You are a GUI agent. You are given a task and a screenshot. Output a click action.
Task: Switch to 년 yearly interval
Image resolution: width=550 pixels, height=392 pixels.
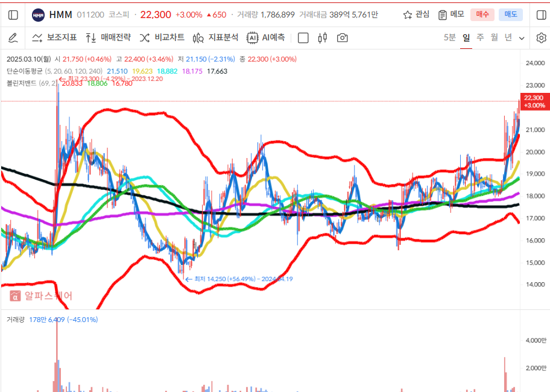(x=508, y=37)
